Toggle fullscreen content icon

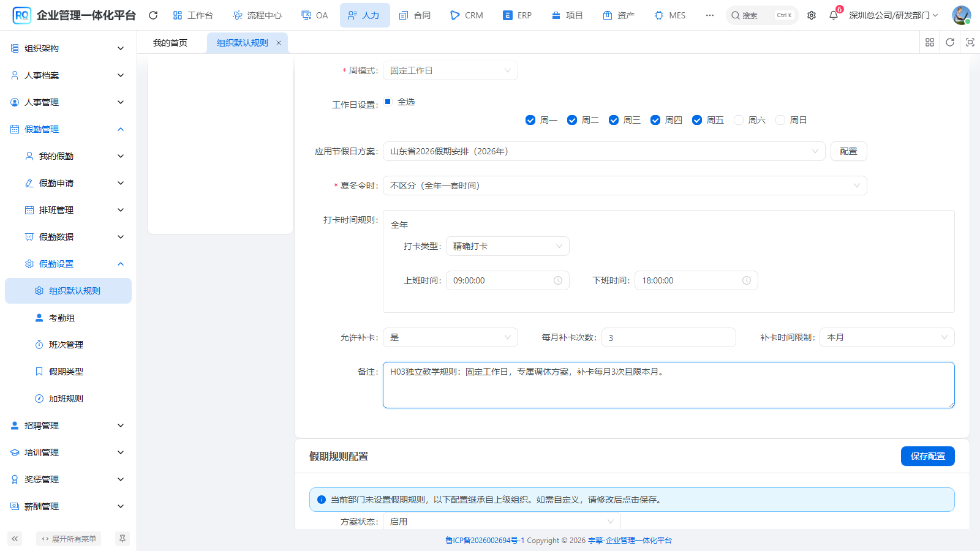click(x=970, y=42)
